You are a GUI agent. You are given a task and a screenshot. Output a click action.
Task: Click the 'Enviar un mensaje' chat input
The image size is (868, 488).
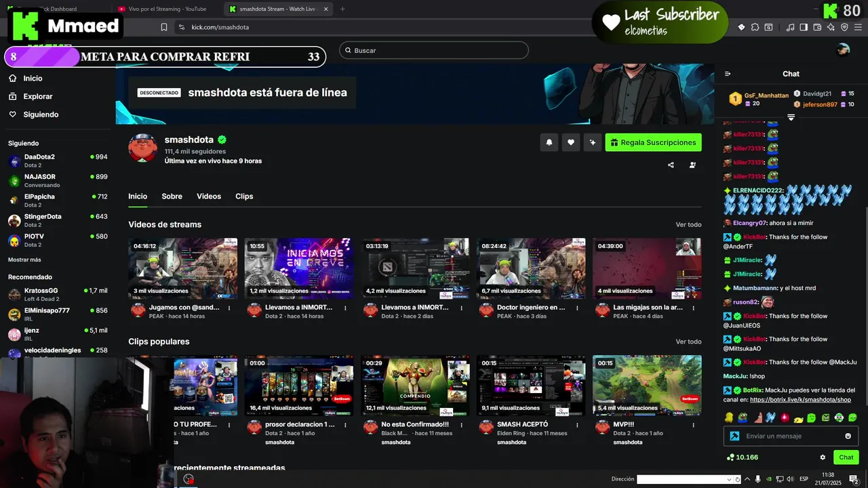(791, 436)
